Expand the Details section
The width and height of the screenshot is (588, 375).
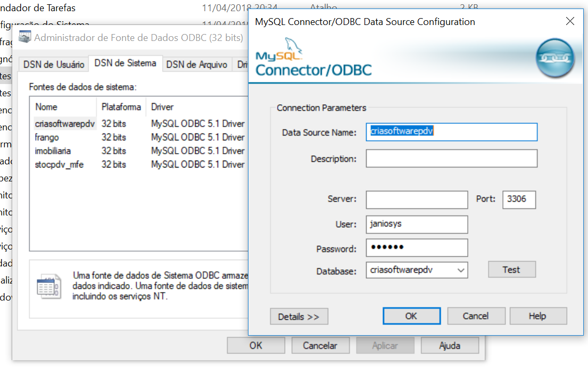[x=299, y=316]
